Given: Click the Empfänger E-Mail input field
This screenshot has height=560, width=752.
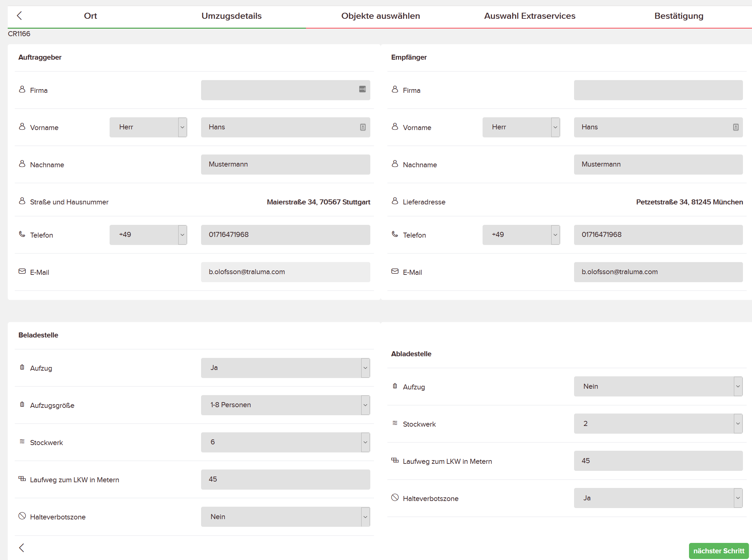Looking at the screenshot, I should (x=658, y=272).
